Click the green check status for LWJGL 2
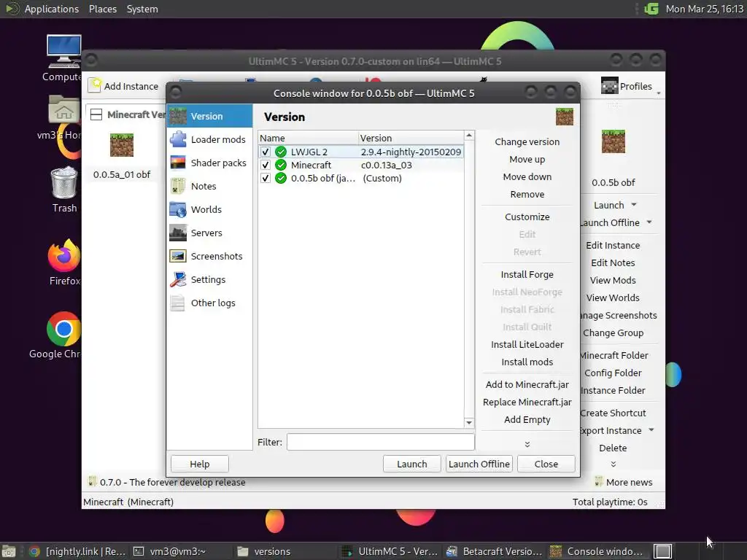Screen dimensions: 747x560 click(281, 152)
